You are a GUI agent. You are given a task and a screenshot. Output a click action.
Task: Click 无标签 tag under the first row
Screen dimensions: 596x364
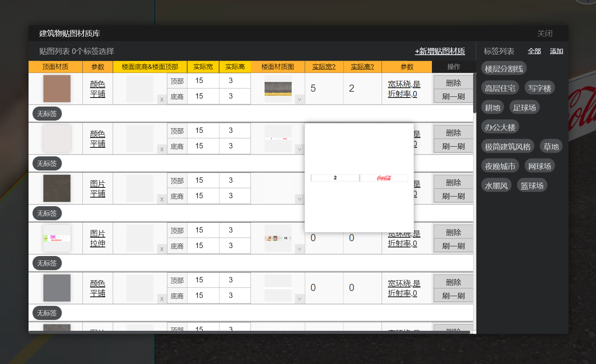coord(47,113)
